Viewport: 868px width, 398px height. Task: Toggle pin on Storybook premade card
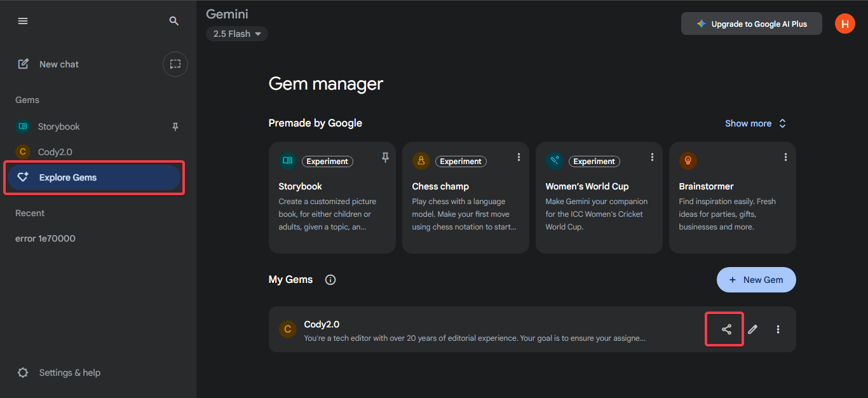coord(385,158)
